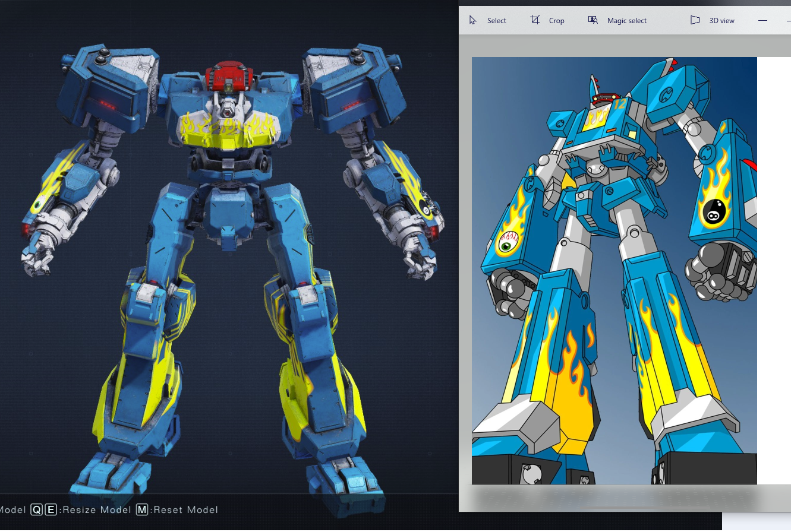Click the Q key hint icon
The height and width of the screenshot is (532, 791).
coord(37,510)
